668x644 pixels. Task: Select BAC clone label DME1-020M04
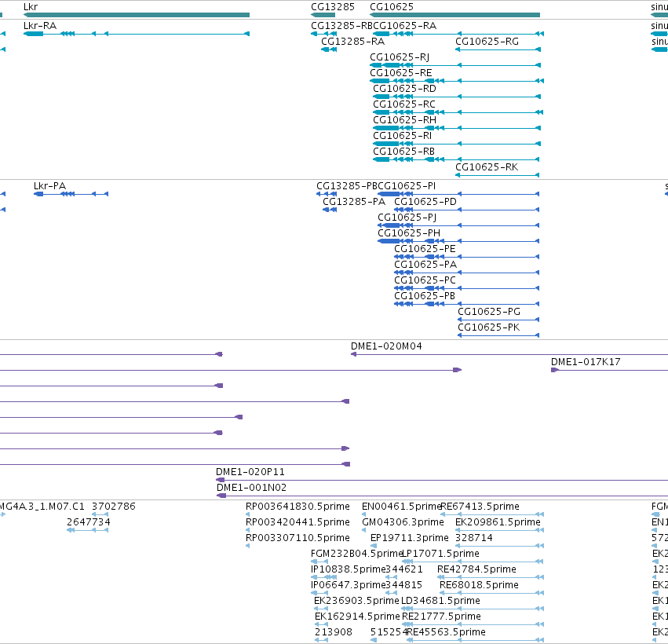386,346
